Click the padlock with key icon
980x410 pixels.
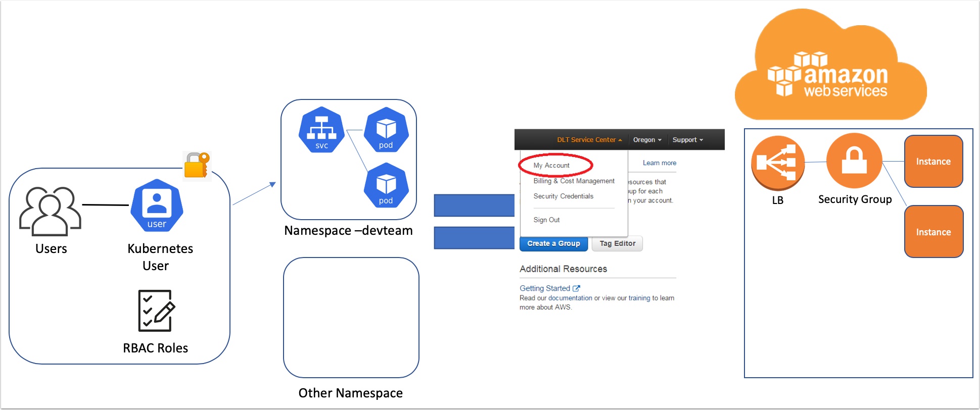click(197, 165)
